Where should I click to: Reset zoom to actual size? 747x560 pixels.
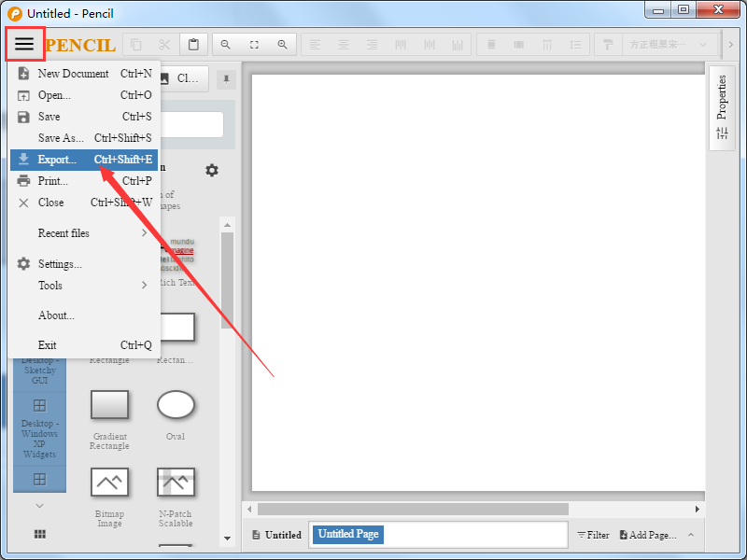tap(254, 45)
